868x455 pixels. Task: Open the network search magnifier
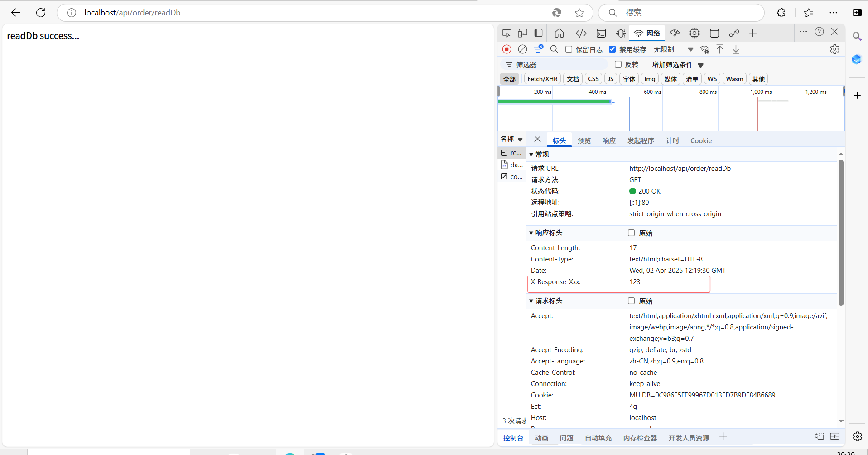coord(554,49)
